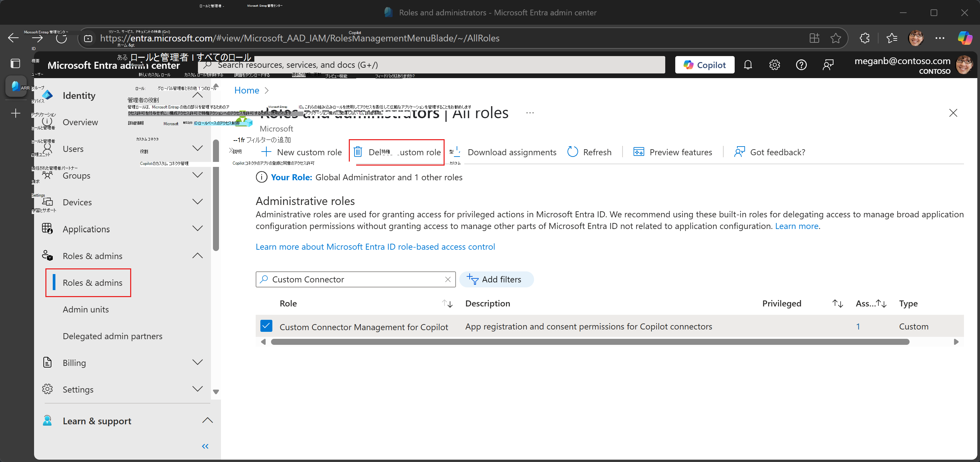Open the help question mark icon
980x462 pixels.
801,65
